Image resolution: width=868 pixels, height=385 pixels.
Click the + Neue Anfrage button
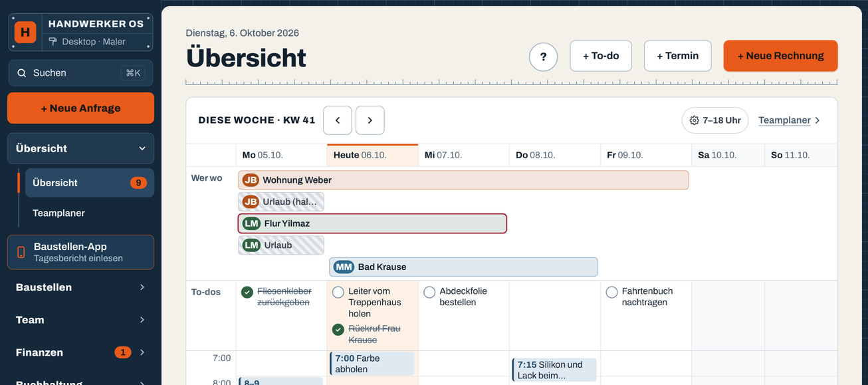pos(80,108)
